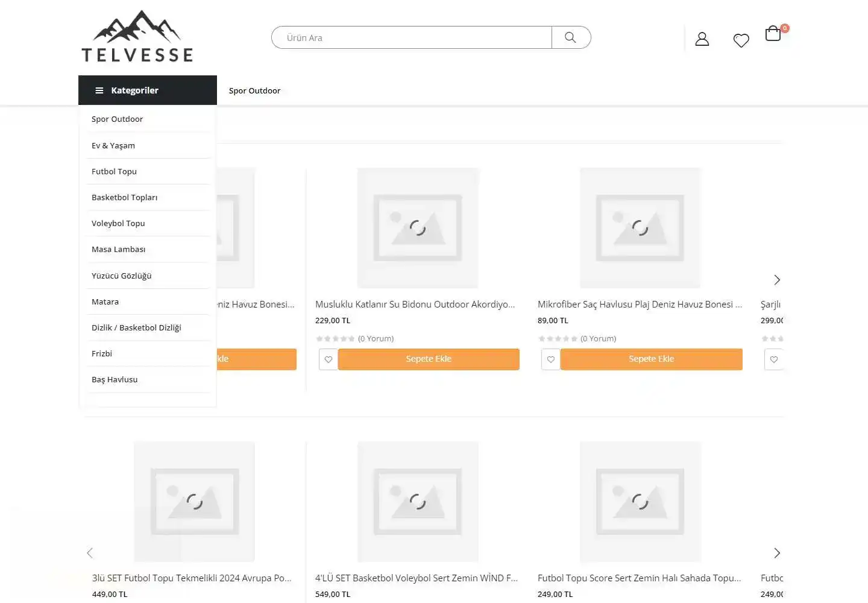Select Dizlik / Basketbol Dizliği category
Screen dimensions: 868x603
pos(148,327)
